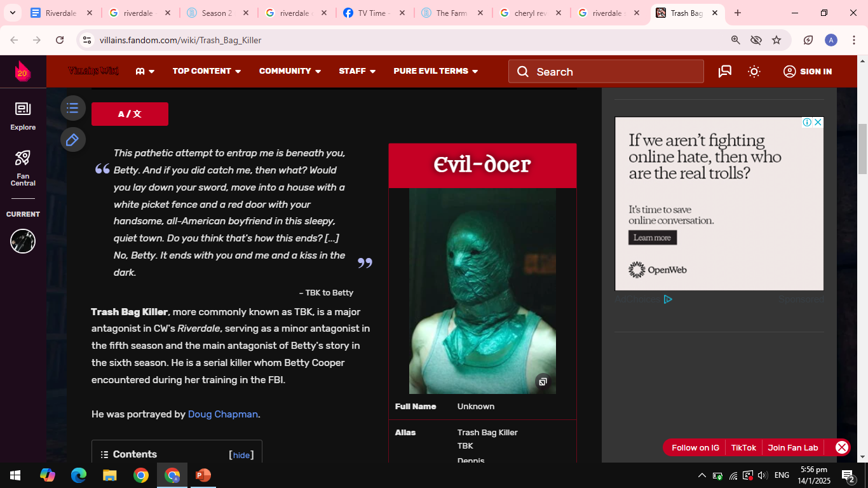Image resolution: width=868 pixels, height=488 pixels.
Task: Toggle the light/dark theme sun icon
Action: pyautogui.click(x=754, y=71)
